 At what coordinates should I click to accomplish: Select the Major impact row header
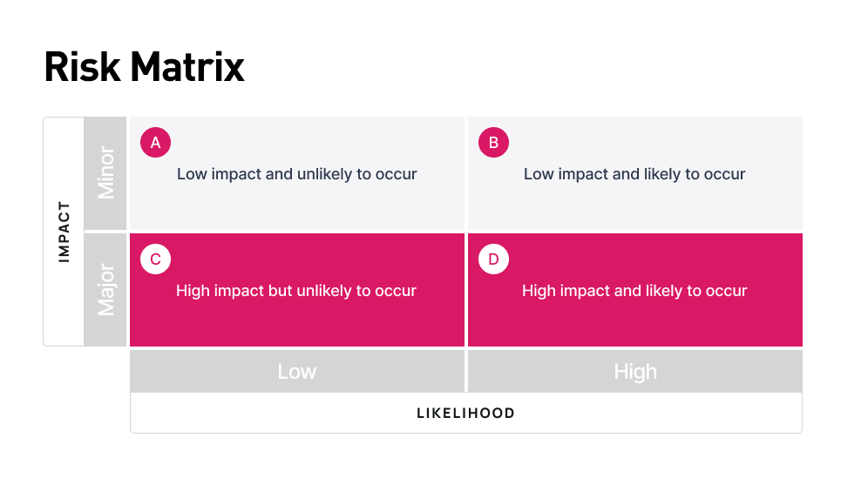tap(106, 289)
